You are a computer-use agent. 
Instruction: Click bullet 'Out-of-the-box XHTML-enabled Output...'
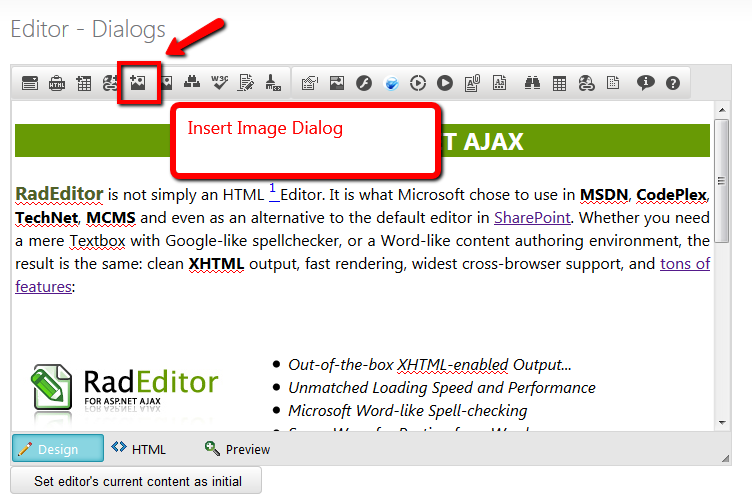[x=430, y=365]
